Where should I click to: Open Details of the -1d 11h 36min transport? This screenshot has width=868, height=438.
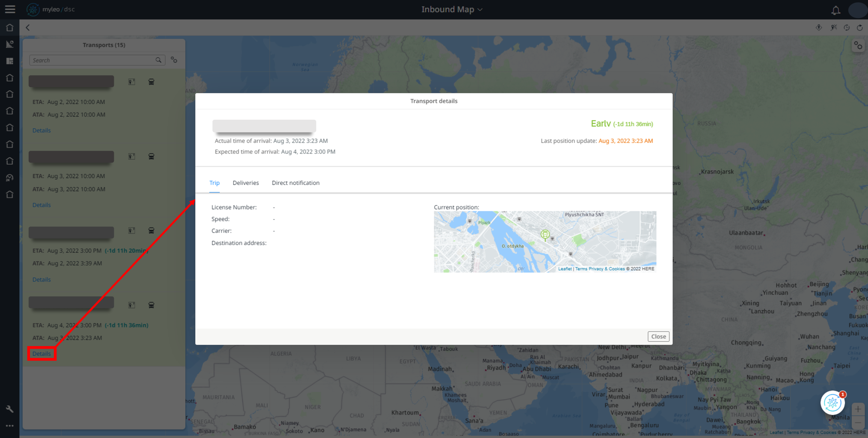pyautogui.click(x=41, y=354)
